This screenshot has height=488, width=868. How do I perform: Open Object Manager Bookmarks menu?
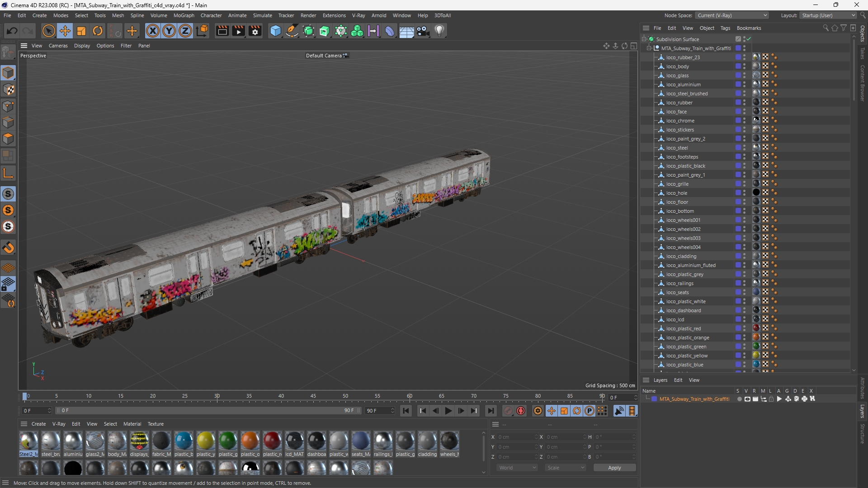749,28
